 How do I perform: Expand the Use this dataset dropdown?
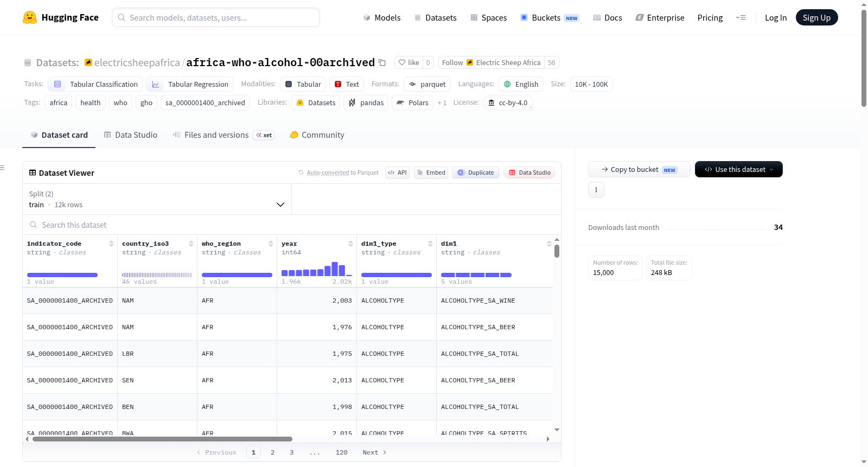pyautogui.click(x=739, y=169)
